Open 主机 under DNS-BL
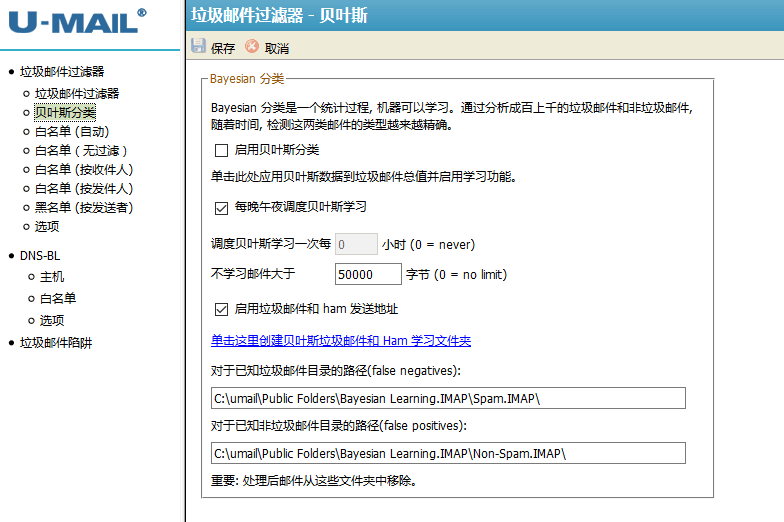Screen dimensions: 784x522 click(52, 276)
